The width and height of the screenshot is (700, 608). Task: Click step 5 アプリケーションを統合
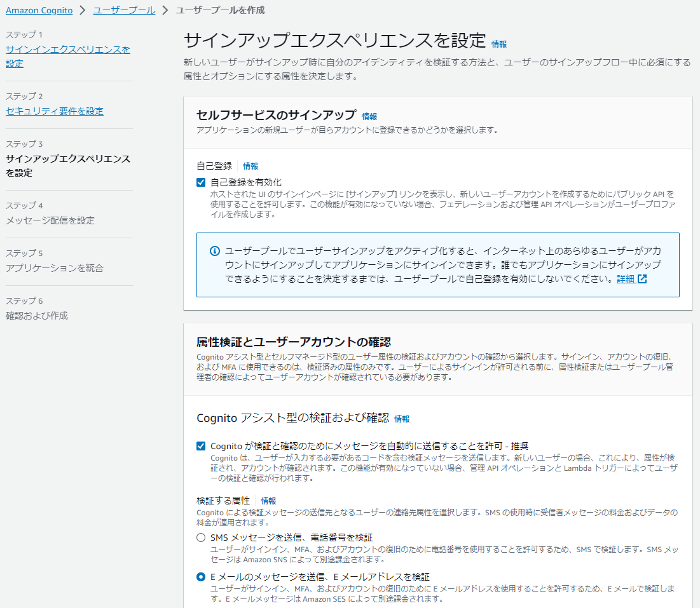[x=55, y=268]
